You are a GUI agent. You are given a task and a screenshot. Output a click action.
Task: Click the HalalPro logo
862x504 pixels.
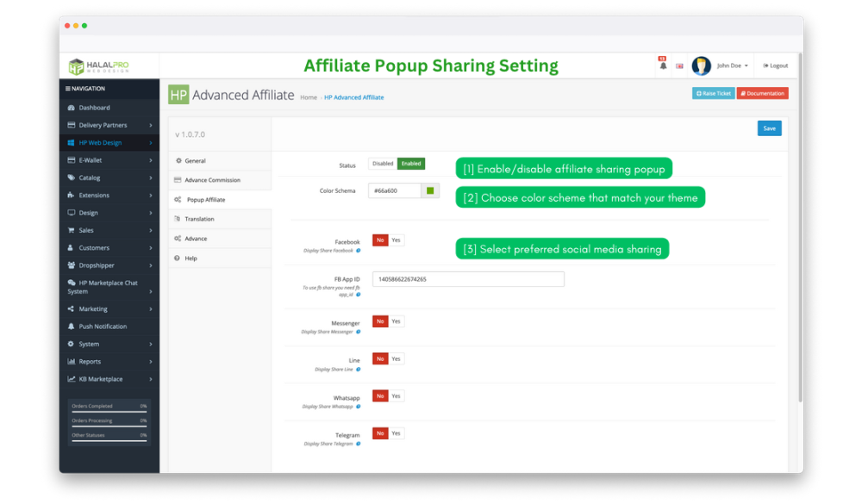point(99,66)
